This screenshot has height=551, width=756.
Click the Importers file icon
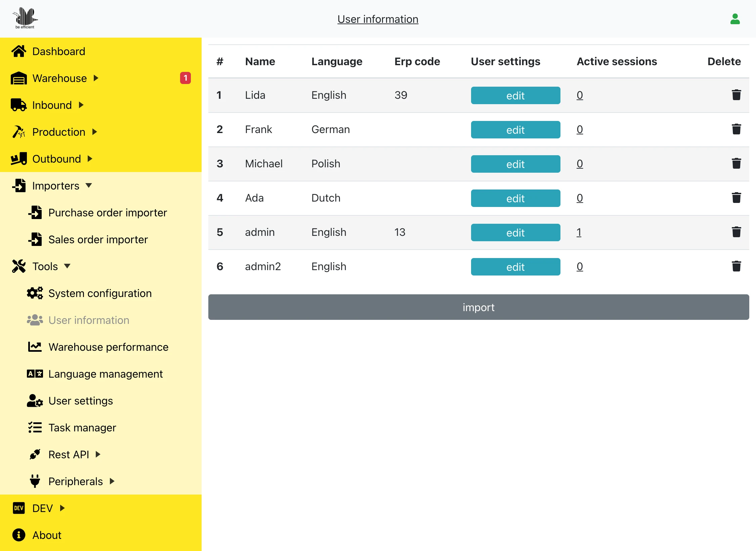(19, 185)
